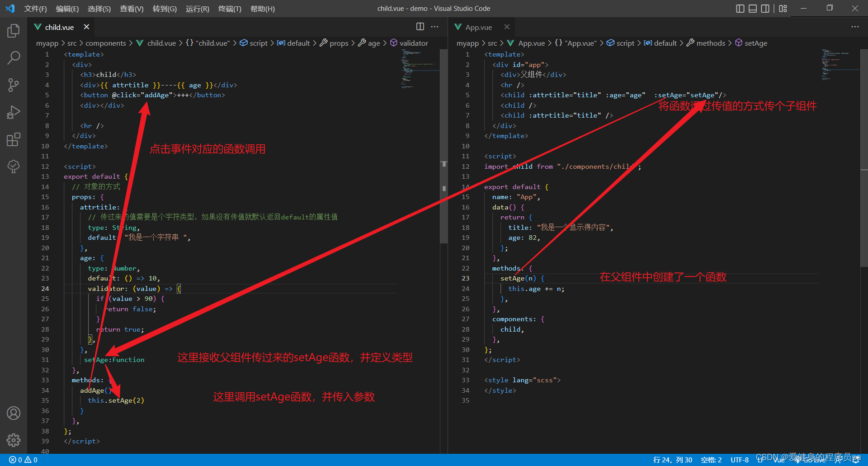The image size is (868, 466).
Task: Click "return false;" in child.vue
Action: tap(130, 309)
